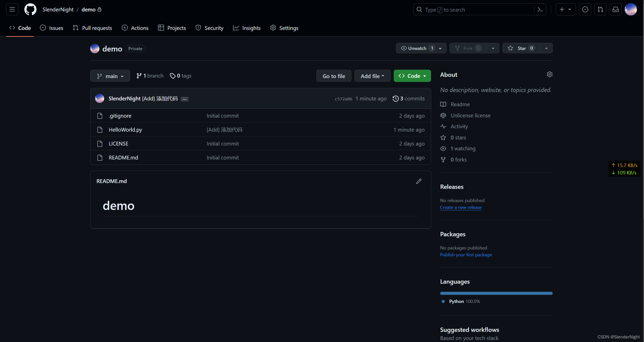Click the Go to file button
The image size is (644, 342).
334,76
